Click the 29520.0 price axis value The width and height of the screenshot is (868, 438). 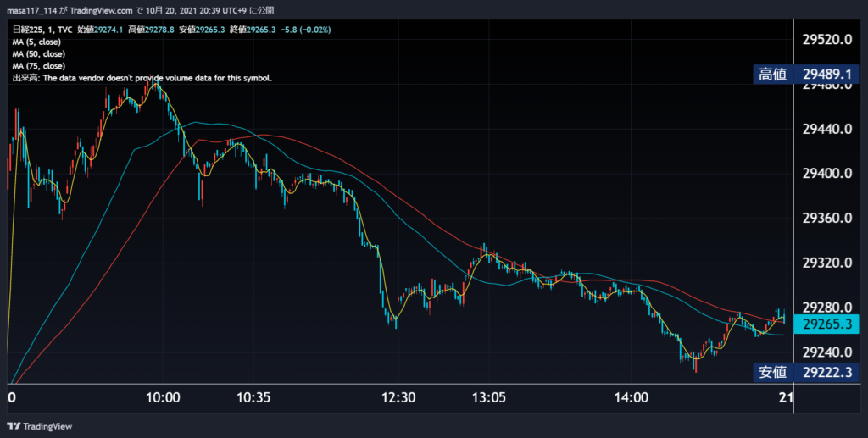click(827, 40)
